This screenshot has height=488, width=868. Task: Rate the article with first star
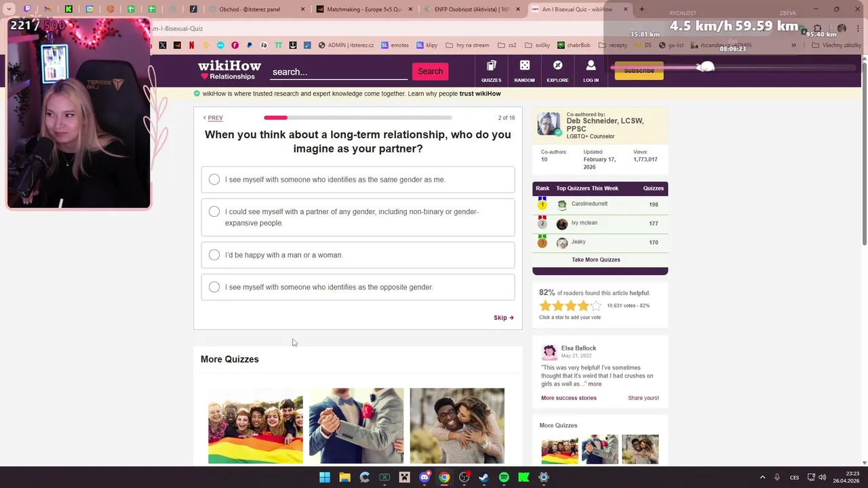545,306
